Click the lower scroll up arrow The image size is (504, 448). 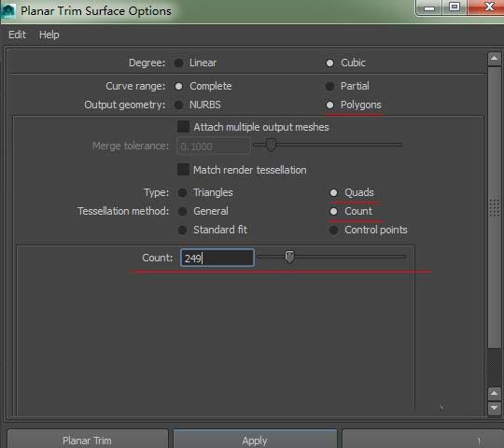coord(494,394)
